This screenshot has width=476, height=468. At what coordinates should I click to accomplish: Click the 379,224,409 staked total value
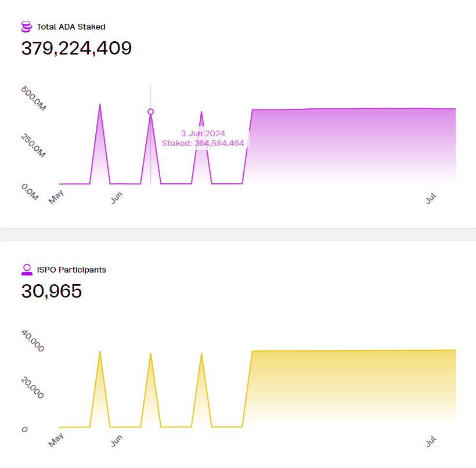point(77,48)
